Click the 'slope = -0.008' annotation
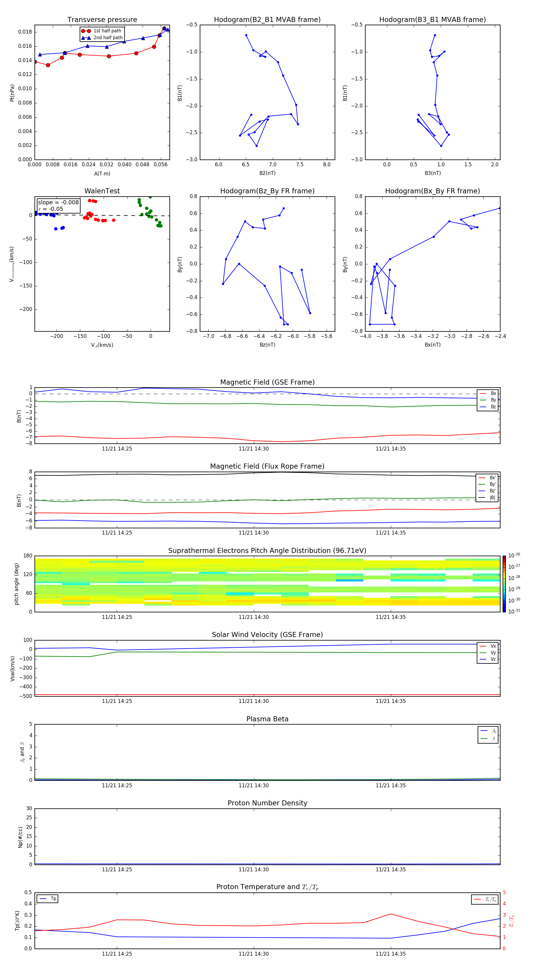The image size is (535, 980). [58, 203]
